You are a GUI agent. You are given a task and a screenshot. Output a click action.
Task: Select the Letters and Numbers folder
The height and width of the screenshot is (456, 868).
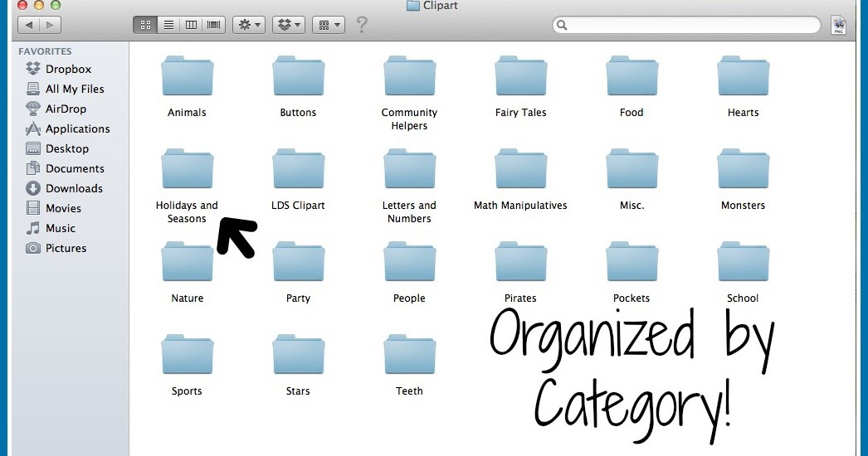click(x=410, y=169)
